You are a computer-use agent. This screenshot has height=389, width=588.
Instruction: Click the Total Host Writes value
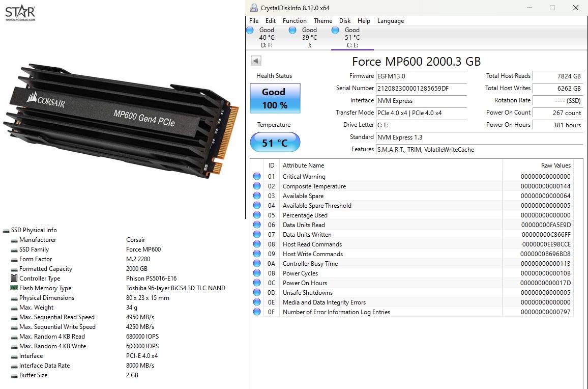click(558, 88)
